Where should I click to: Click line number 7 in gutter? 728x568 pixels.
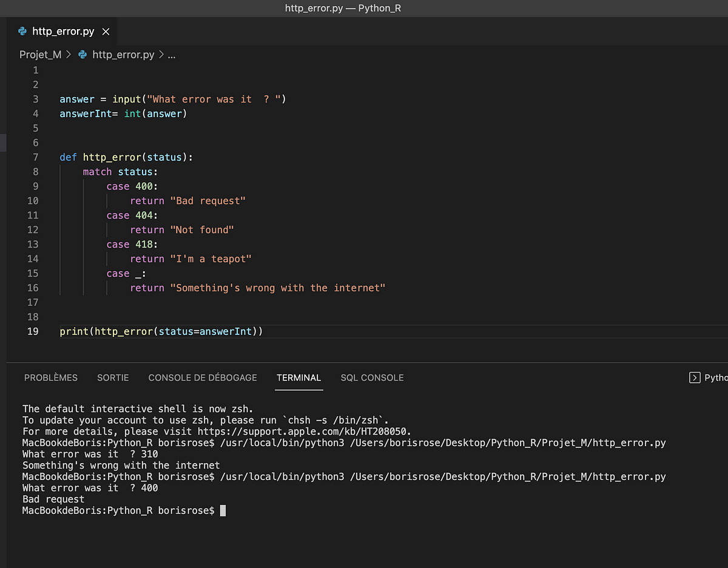coord(35,157)
